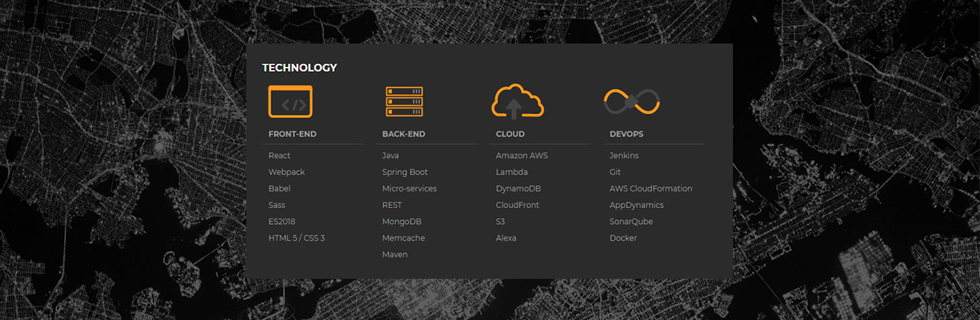Select the BACK-END column heading
980x320 pixels.
[x=403, y=134]
